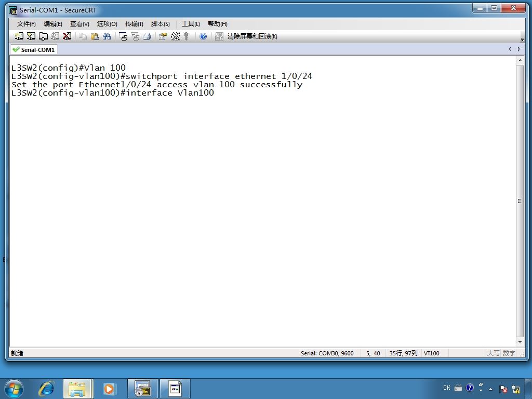Viewport: 532px width, 399px height.
Task: Click the Connect toolbar icon
Action: [19, 36]
